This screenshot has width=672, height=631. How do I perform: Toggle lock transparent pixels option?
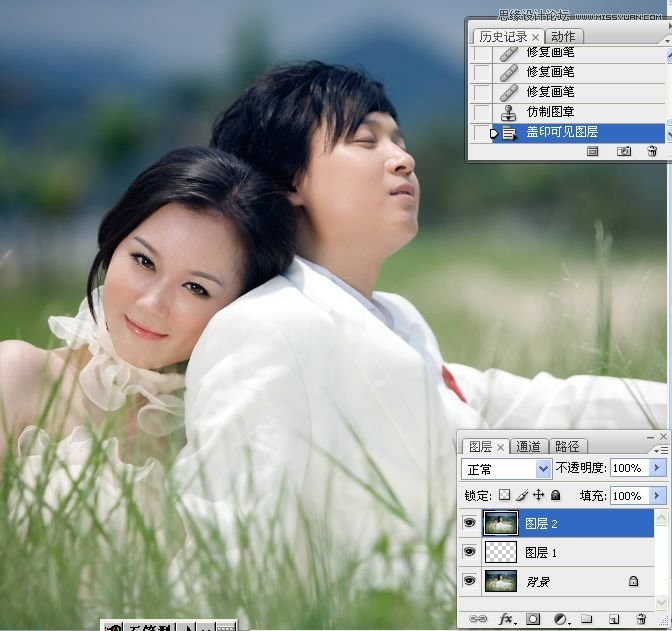tap(505, 495)
